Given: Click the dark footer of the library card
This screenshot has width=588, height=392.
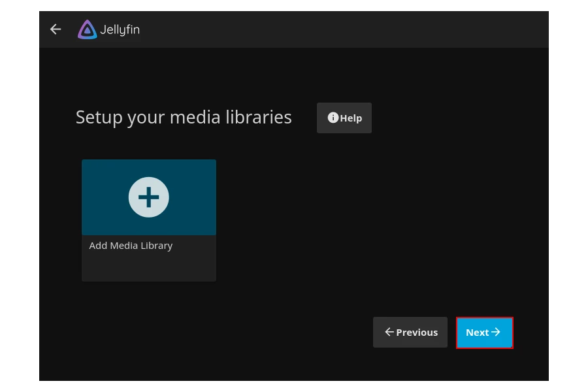Looking at the screenshot, I should tap(149, 268).
